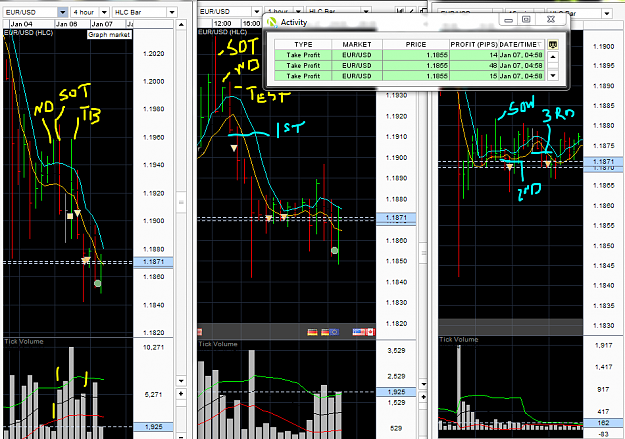Click the Jan 07 date header
This screenshot has height=439, width=625.
click(x=102, y=24)
